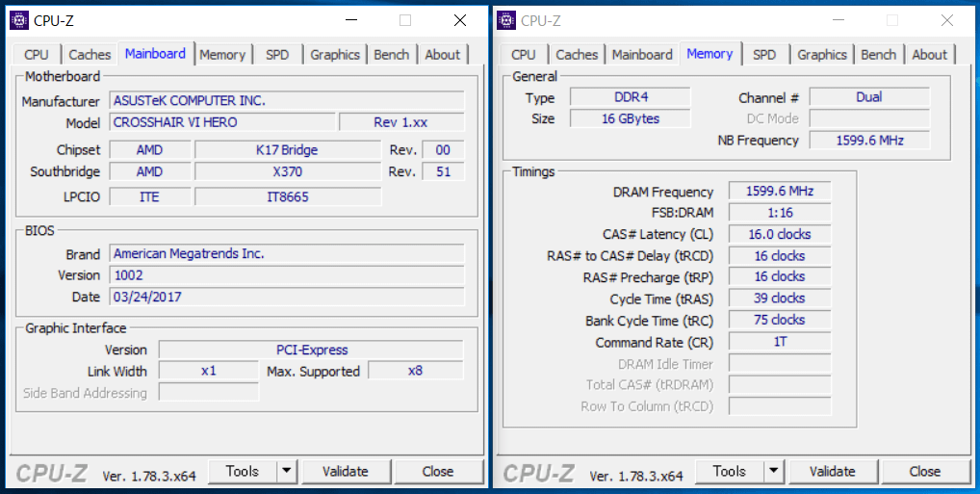Click Tools button in left window
Screen dimensions: 980x494
243,472
